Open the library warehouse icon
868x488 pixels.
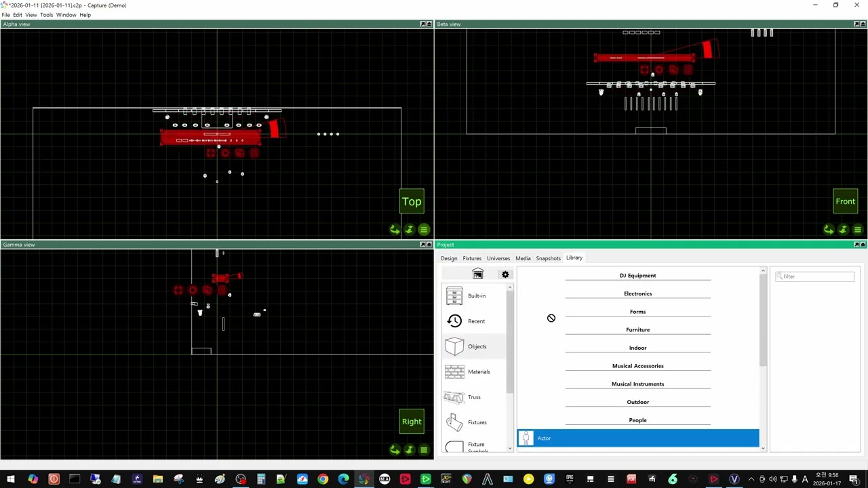click(x=477, y=274)
